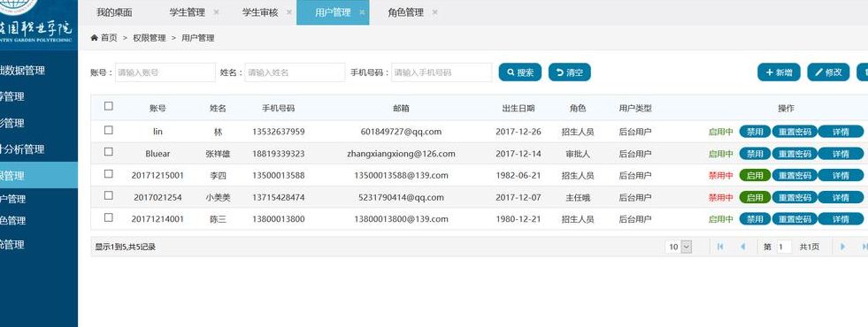Screen dimensions: 868x327
Task: Focus the 手机号码 input field
Action: click(x=442, y=72)
